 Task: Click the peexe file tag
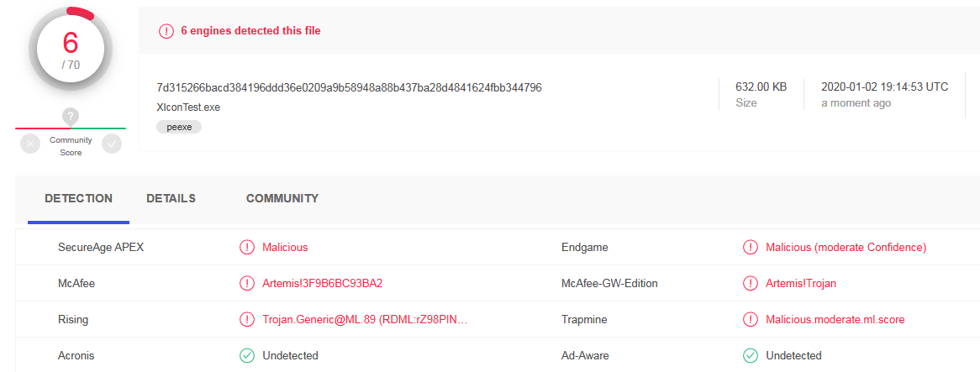pos(178,127)
